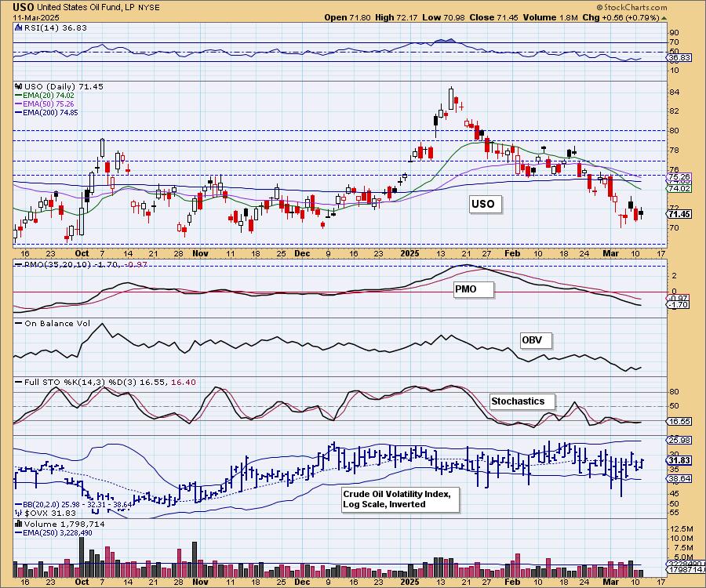Click the Nov label on price time axis
706x588 pixels.
200,253
